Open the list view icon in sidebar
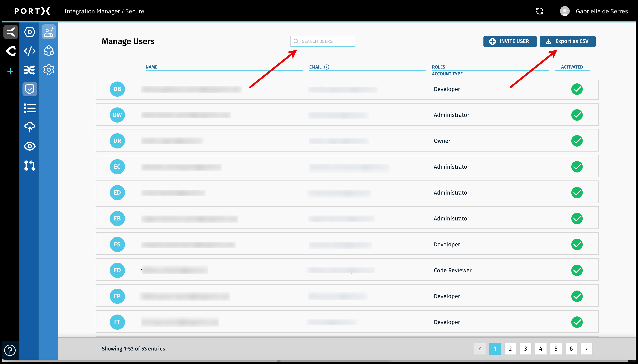This screenshot has height=364, width=638. click(x=30, y=108)
